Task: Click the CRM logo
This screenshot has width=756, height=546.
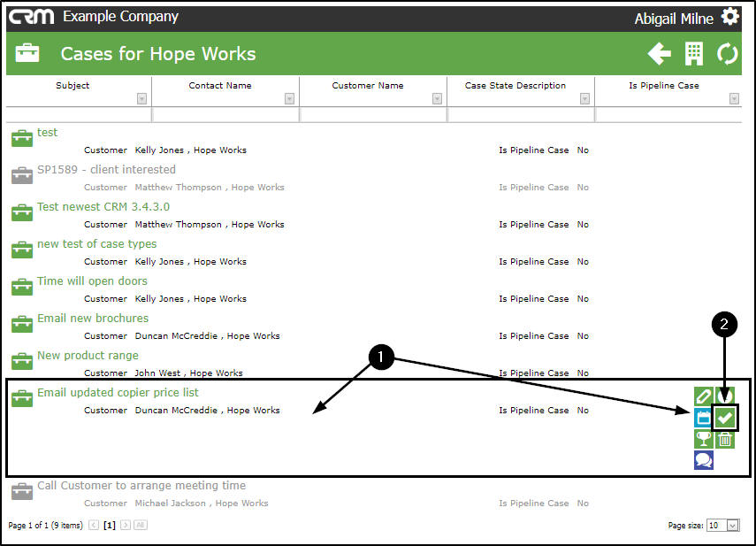Action: (32, 17)
